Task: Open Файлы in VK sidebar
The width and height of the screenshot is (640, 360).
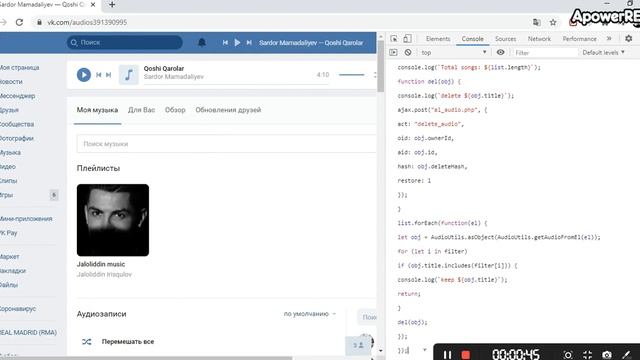Action: point(9,285)
